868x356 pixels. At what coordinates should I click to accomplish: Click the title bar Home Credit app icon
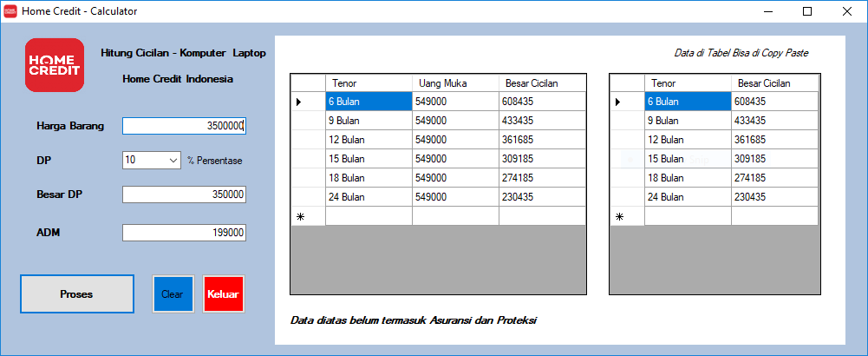tap(10, 11)
